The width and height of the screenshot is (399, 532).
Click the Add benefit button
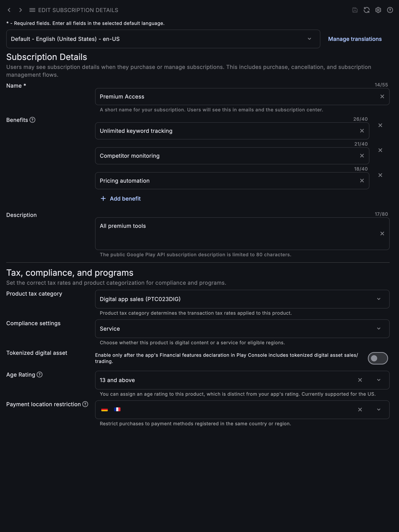121,198
